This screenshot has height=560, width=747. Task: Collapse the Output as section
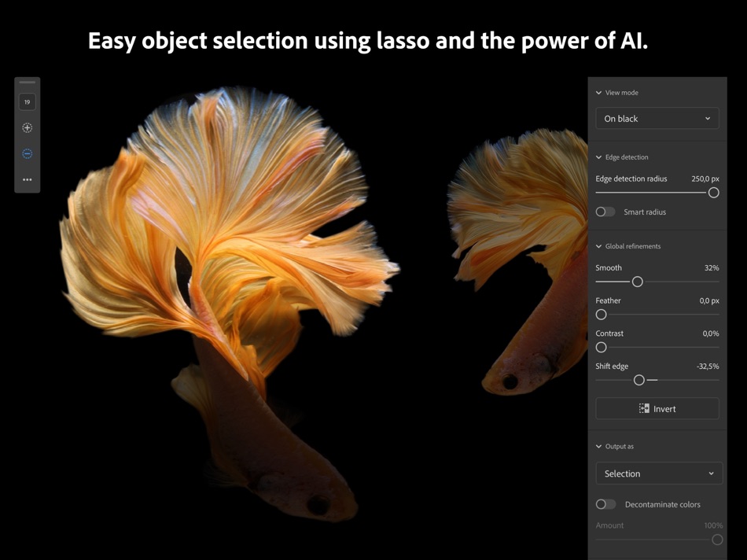599,447
